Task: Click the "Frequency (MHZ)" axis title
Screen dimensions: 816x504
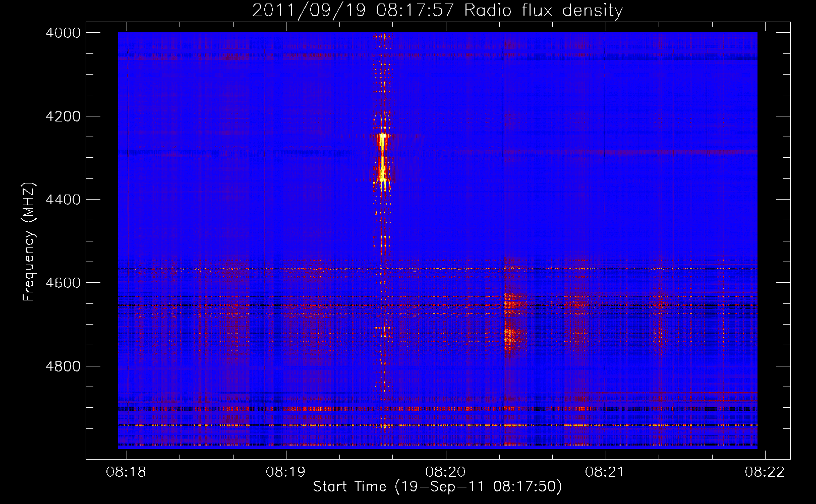Action: 29,242
